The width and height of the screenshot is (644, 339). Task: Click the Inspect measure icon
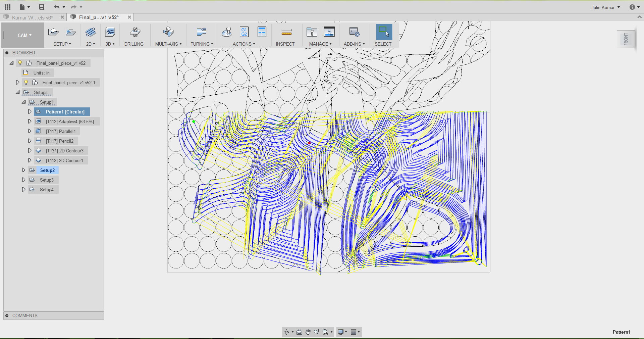tap(286, 33)
